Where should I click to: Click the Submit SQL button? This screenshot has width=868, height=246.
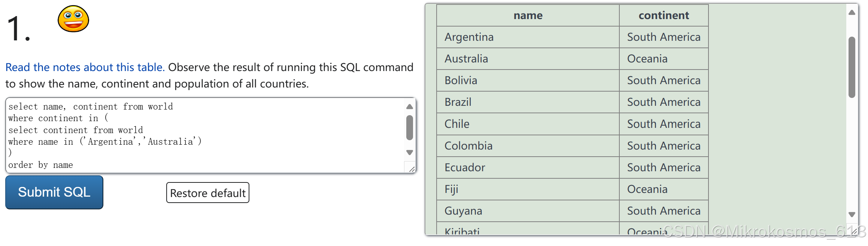[54, 192]
